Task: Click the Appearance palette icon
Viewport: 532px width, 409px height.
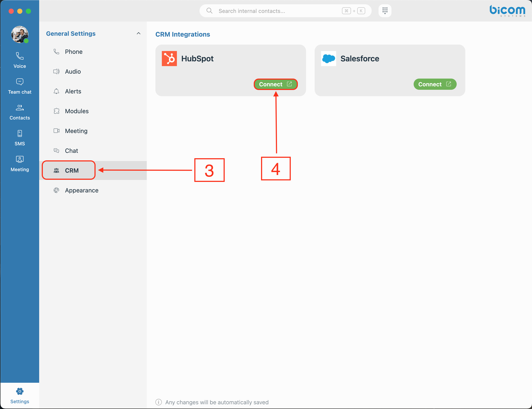Action: [x=56, y=190]
